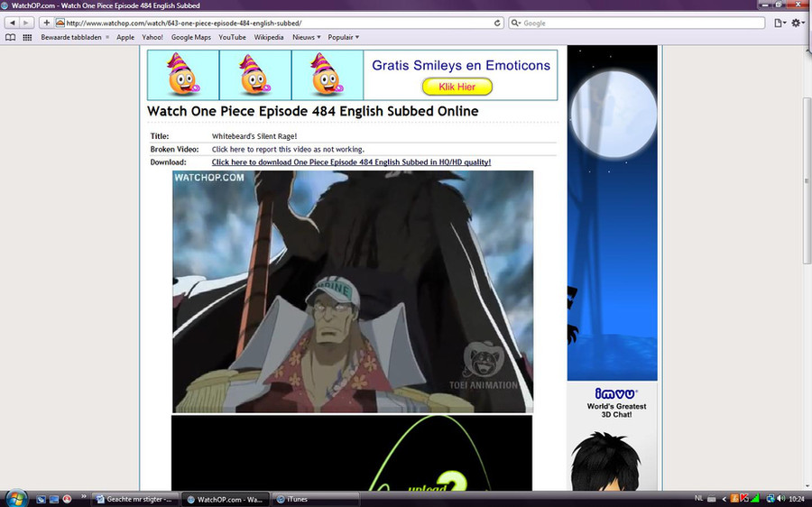Click the NL language indicator
This screenshot has height=507, width=812.
(698, 498)
